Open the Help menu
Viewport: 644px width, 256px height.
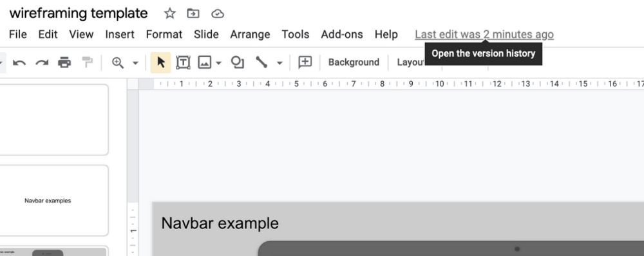386,35
